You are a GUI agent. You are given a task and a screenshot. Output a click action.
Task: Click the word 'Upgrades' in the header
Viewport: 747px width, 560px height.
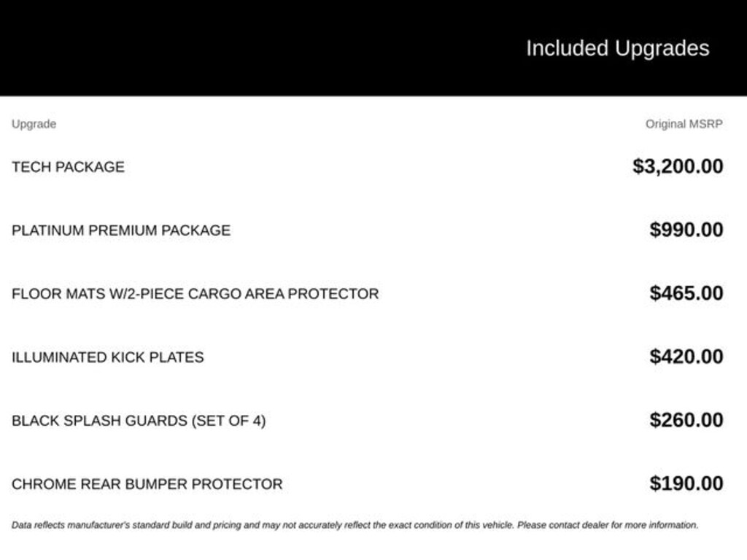click(x=662, y=49)
